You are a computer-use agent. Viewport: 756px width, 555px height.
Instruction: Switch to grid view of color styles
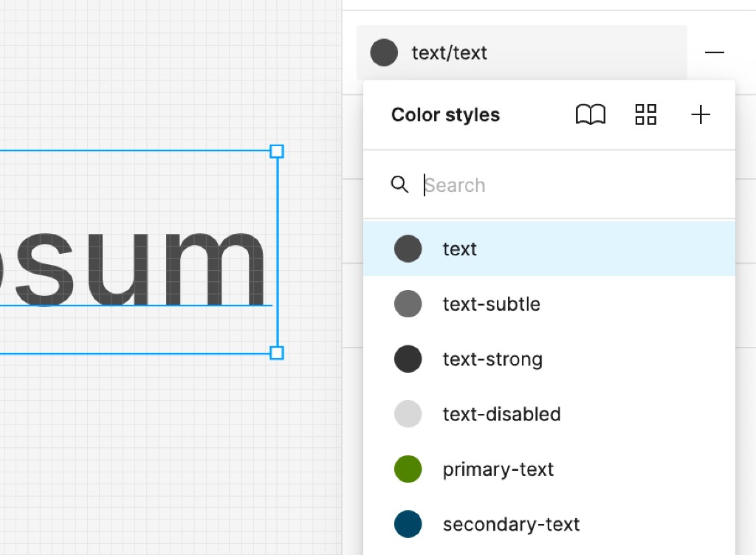click(x=645, y=114)
